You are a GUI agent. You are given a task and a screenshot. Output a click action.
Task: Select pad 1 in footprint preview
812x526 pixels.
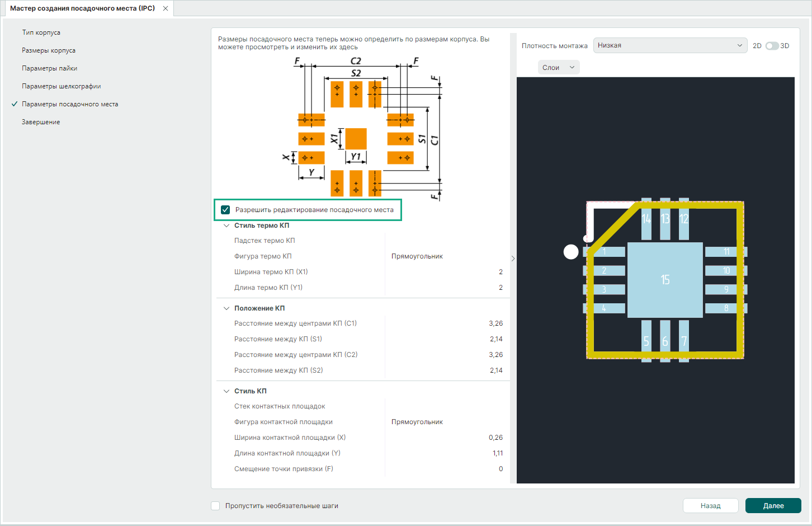pyautogui.click(x=605, y=252)
